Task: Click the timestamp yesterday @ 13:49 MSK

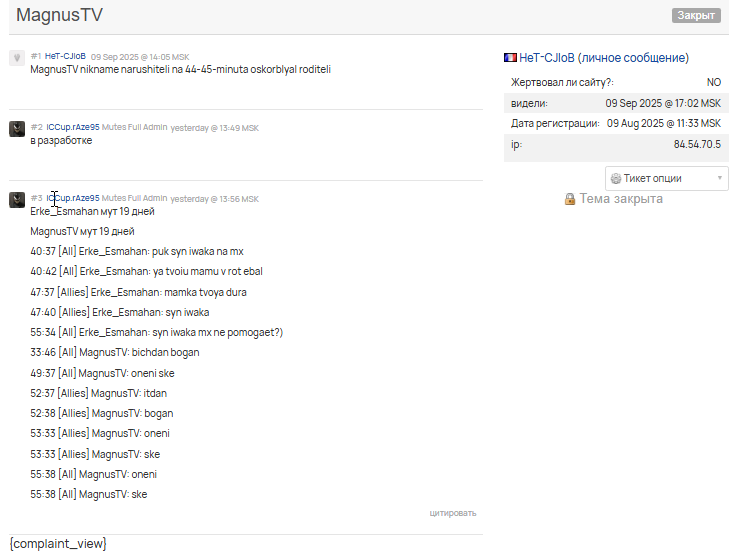Action: (x=215, y=128)
